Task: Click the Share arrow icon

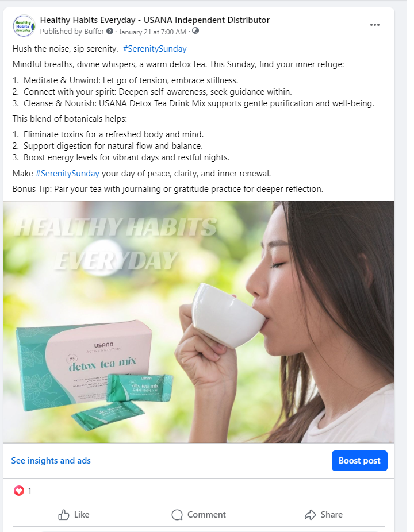Action: pyautogui.click(x=310, y=515)
